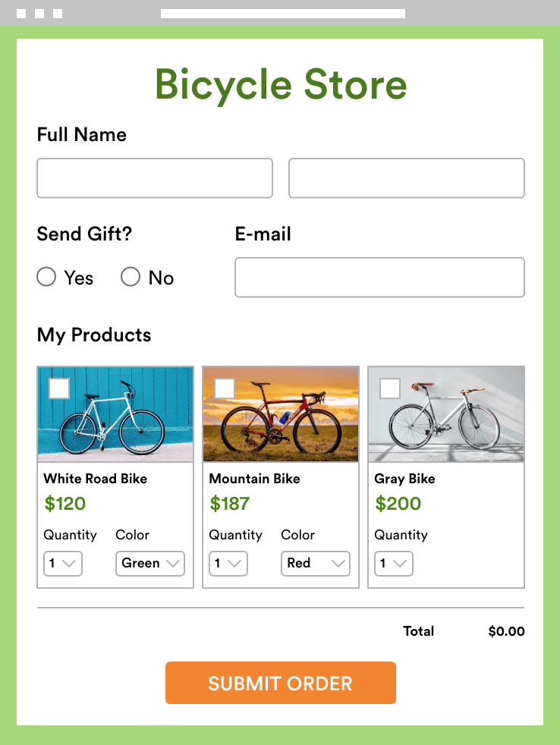Click the Bicycle Store title
The width and height of the screenshot is (560, 745).
pos(280,85)
